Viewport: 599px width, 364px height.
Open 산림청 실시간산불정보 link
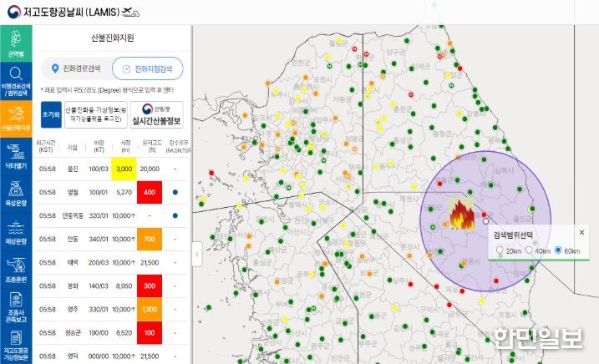(156, 114)
